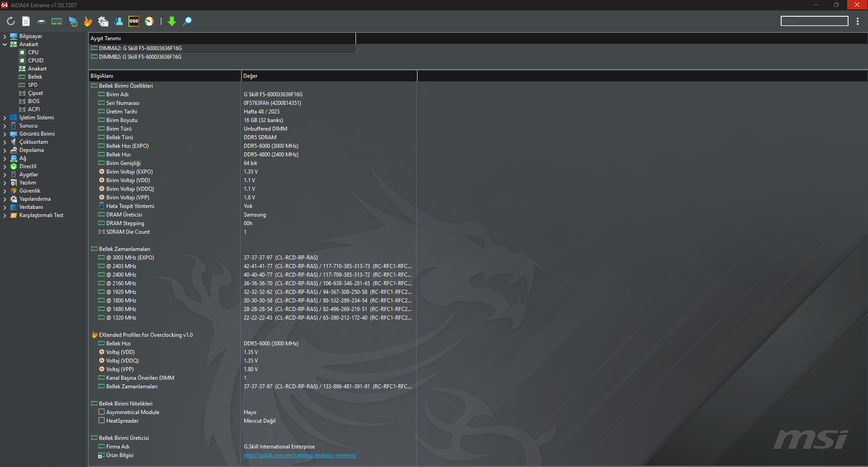
Task: Click the Refresh arrow toolbar icon
Action: click(11, 21)
